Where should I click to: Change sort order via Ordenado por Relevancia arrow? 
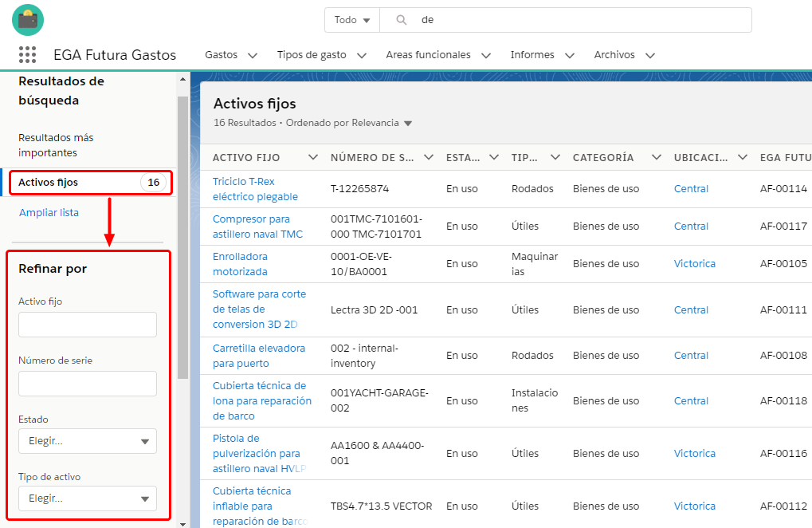point(408,124)
